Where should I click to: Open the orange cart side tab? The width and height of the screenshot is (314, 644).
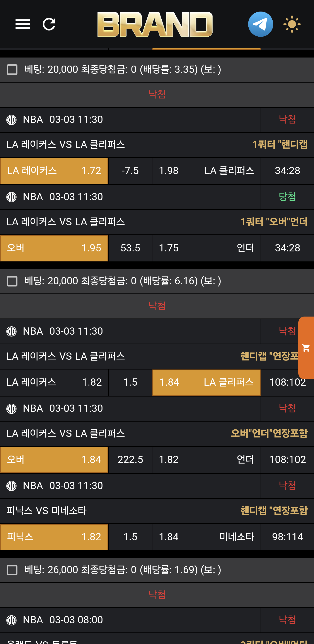click(306, 347)
